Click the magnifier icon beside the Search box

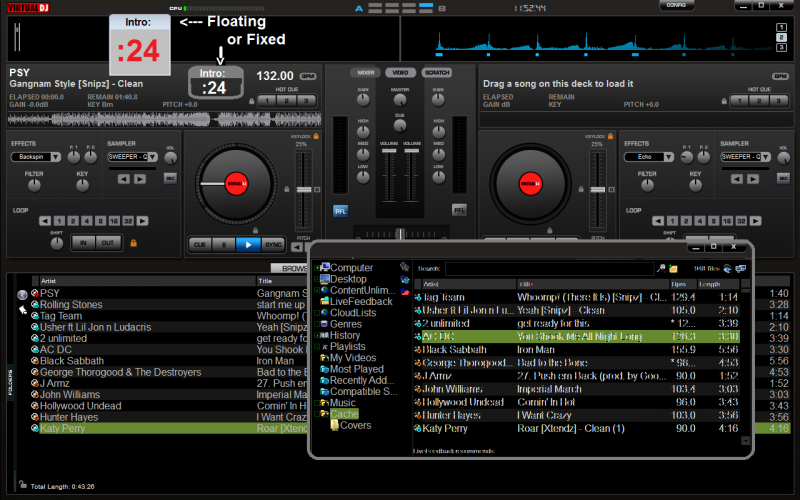[661, 268]
